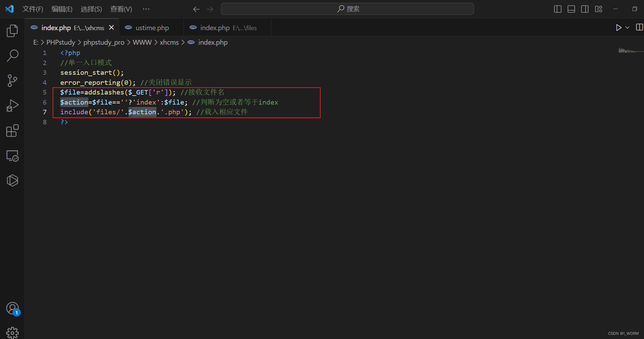This screenshot has width=644, height=339.
Task: Click the $file=addslashes code on line 5
Action: coord(118,92)
